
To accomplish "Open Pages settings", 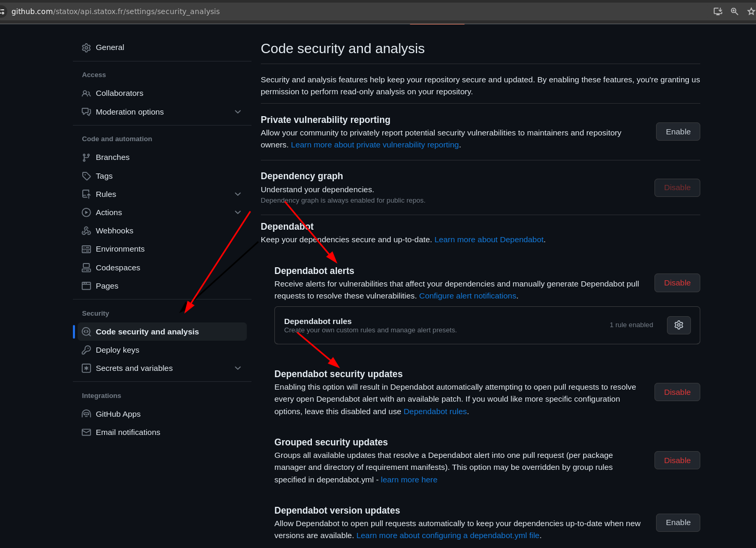I will point(107,286).
